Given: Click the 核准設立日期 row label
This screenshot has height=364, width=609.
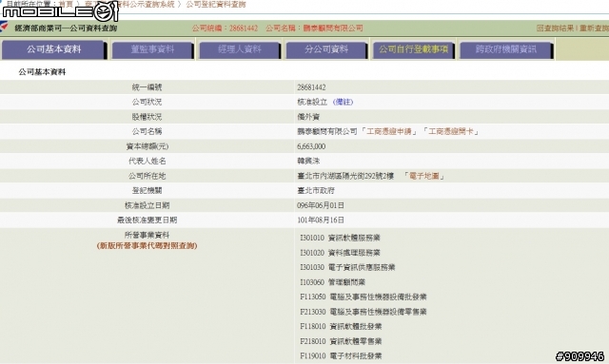Looking at the screenshot, I should coord(147,205).
